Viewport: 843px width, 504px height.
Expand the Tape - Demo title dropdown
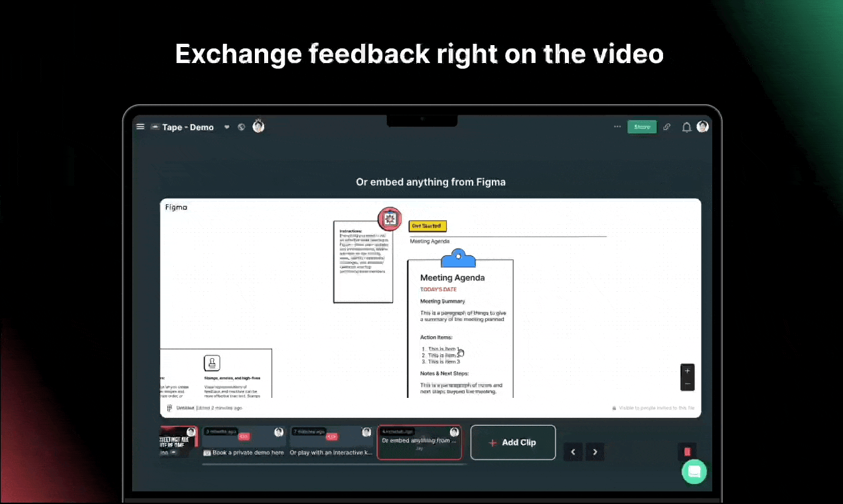click(227, 127)
